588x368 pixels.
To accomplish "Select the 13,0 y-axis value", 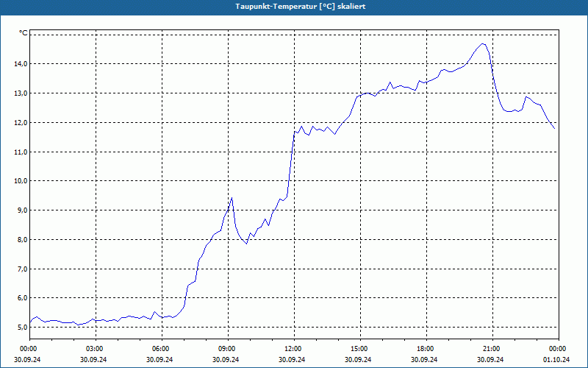I will tap(21, 93).
